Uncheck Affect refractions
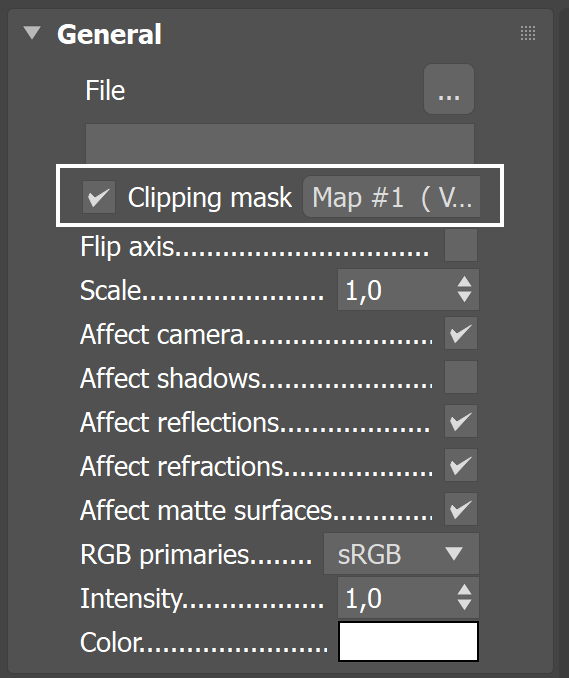The width and height of the screenshot is (569, 678). [x=461, y=465]
